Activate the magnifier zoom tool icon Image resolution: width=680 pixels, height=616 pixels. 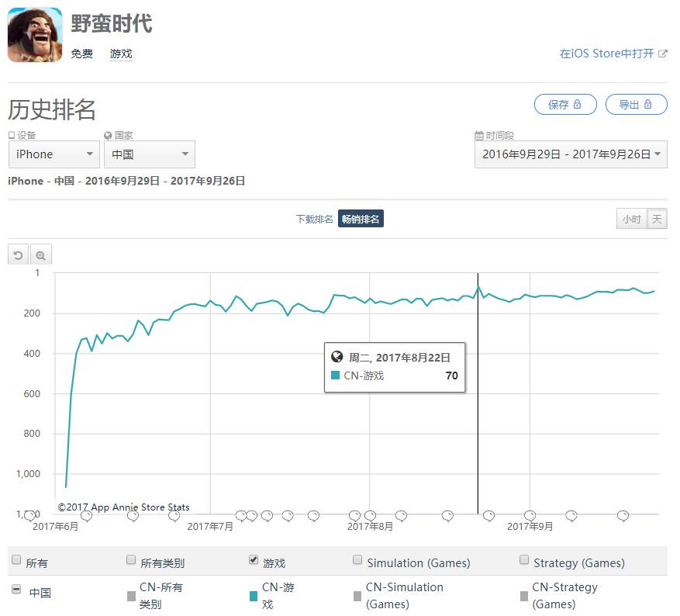pyautogui.click(x=41, y=255)
